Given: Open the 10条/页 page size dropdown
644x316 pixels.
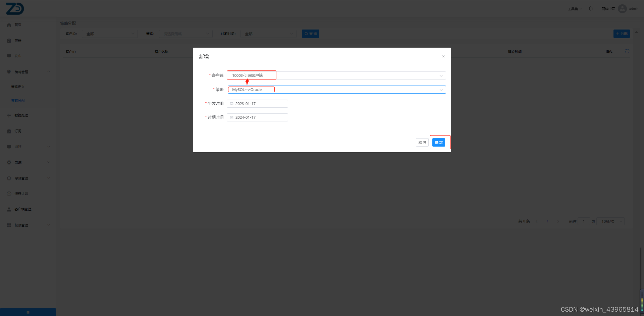Looking at the screenshot, I should 611,221.
